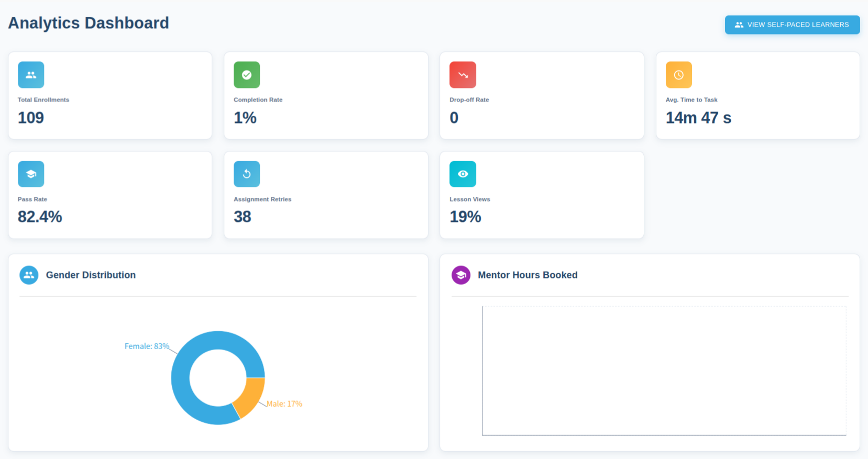868x459 pixels.
Task: Click the Male: 17% chart label
Action: click(284, 404)
